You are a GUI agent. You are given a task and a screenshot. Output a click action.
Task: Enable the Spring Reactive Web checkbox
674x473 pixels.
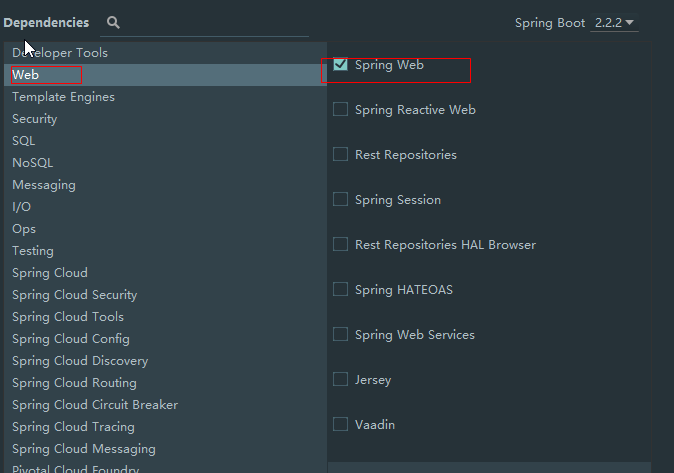click(x=340, y=109)
